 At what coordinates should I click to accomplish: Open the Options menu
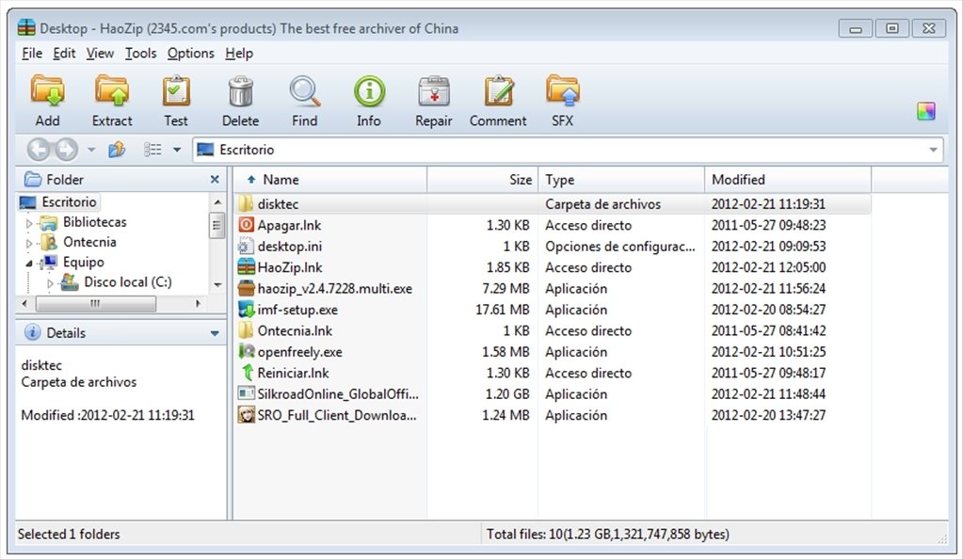[190, 54]
